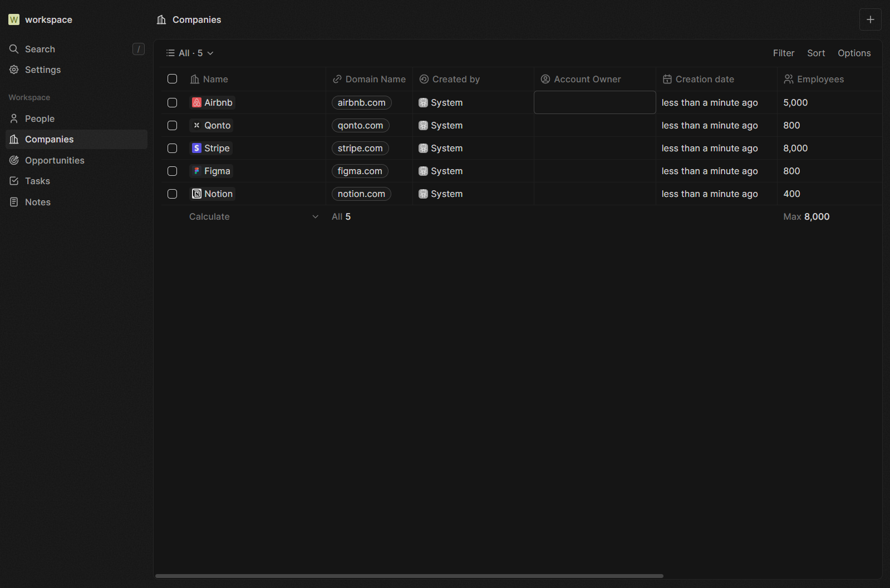This screenshot has height=588, width=890.
Task: Click the Tasks checkbox icon
Action: coord(14,181)
